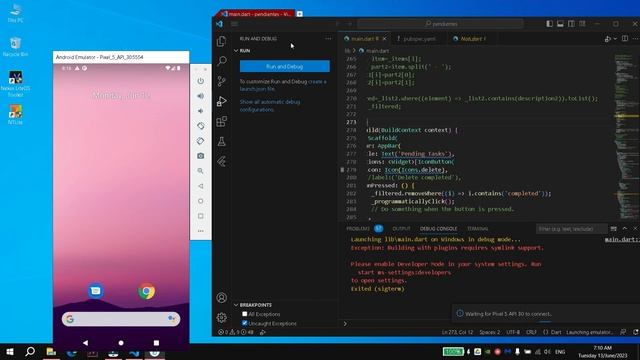The width and height of the screenshot is (640, 360).
Task: Open the VS Code hamburger application menu
Action: click(x=234, y=24)
